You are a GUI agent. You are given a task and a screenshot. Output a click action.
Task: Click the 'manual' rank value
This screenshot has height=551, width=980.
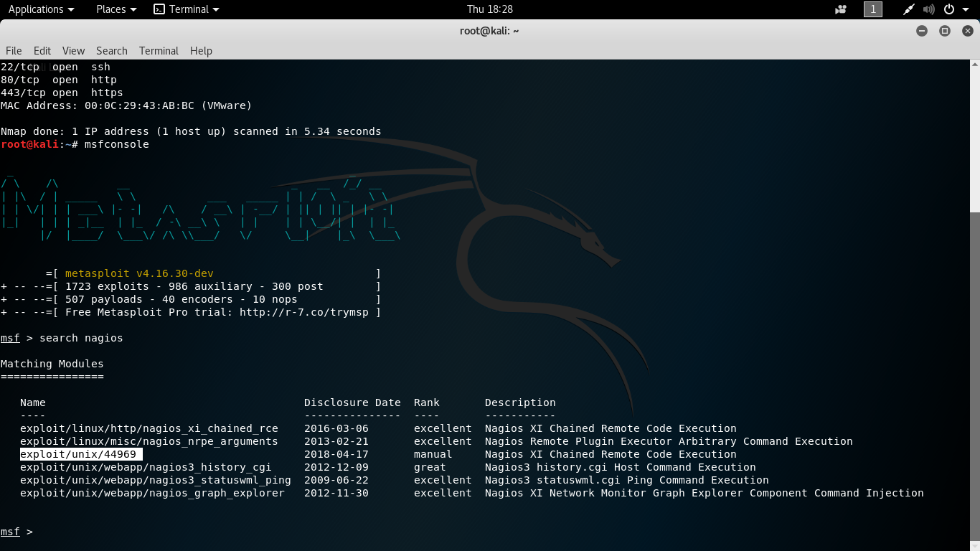coord(433,454)
